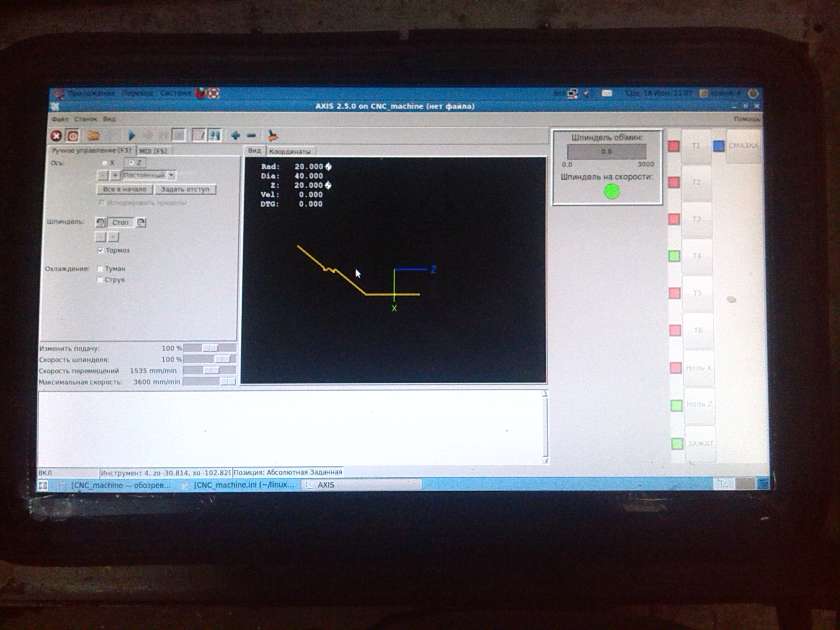Enable Струя flood coolant checkbox
840x630 pixels.
[x=100, y=280]
